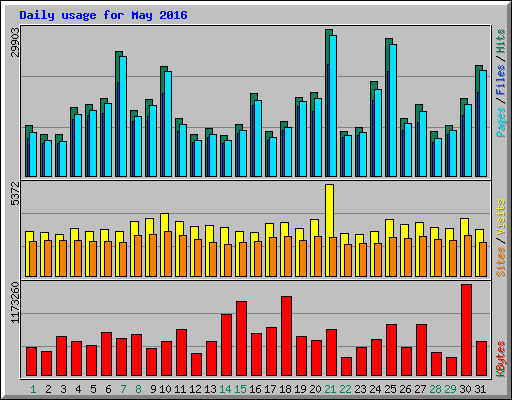Click day label 26 on the x-axis
Image resolution: width=512 pixels, height=400 pixels.
[405, 389]
